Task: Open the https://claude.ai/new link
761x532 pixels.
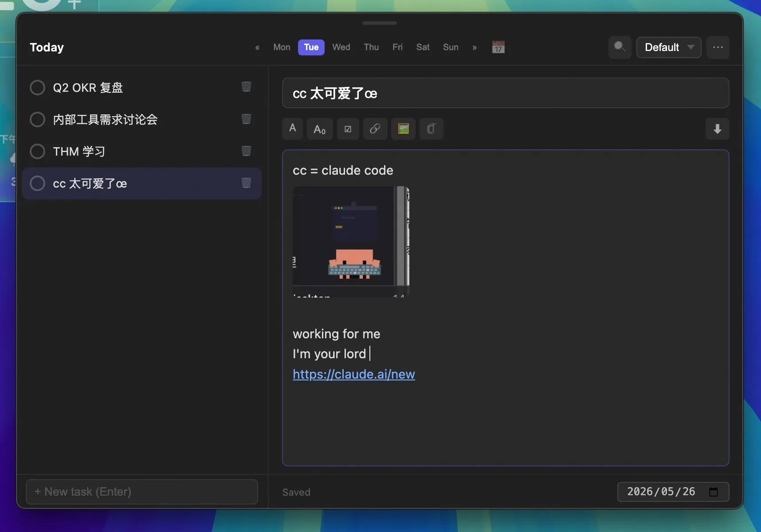Action: coord(354,374)
